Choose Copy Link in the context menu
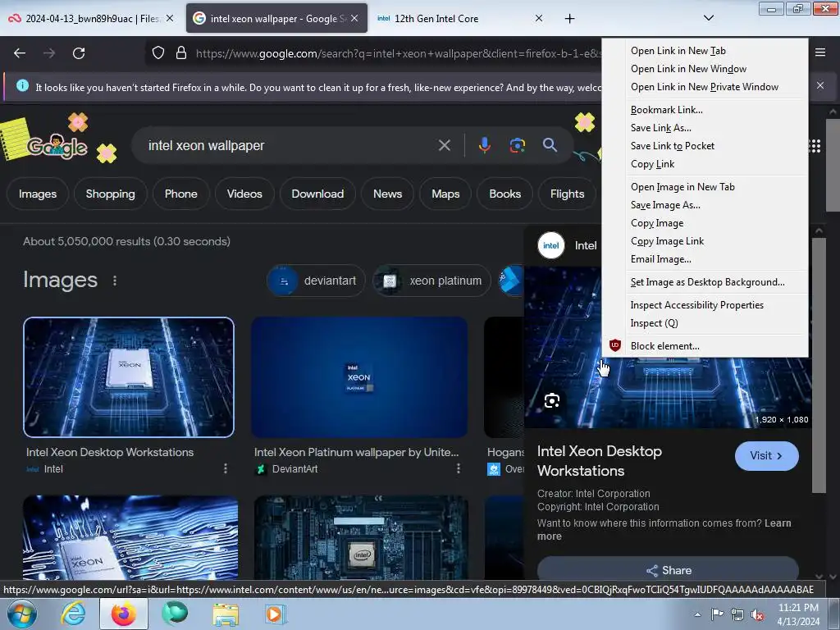 tap(652, 164)
